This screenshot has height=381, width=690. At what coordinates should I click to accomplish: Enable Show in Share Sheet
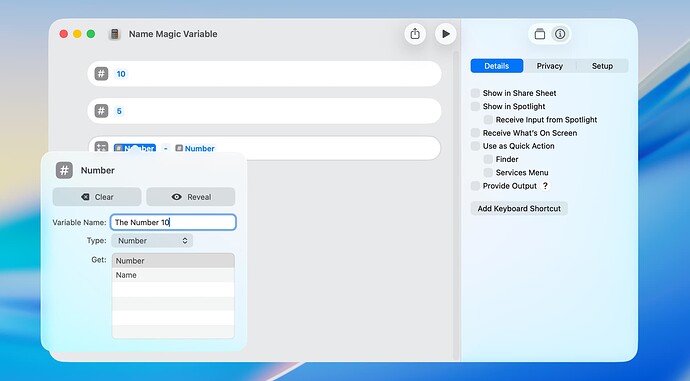click(475, 93)
